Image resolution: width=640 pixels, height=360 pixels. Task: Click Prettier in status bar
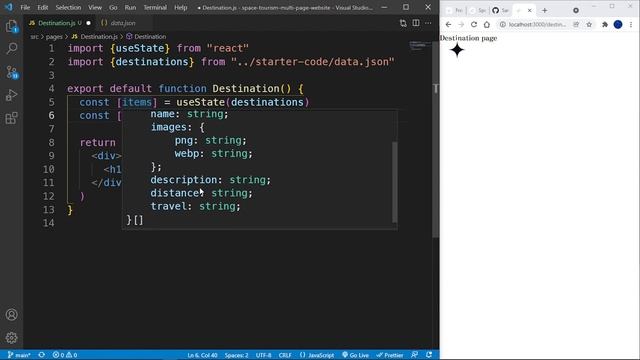pos(390,355)
